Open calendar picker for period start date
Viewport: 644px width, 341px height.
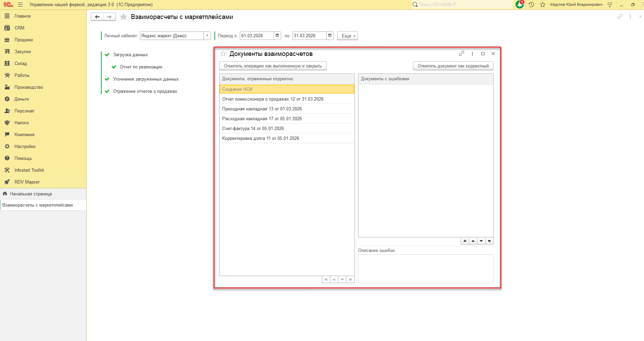coord(277,36)
